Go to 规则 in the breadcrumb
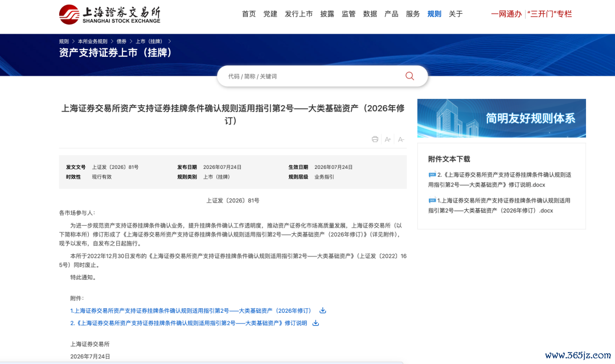 coord(64,41)
